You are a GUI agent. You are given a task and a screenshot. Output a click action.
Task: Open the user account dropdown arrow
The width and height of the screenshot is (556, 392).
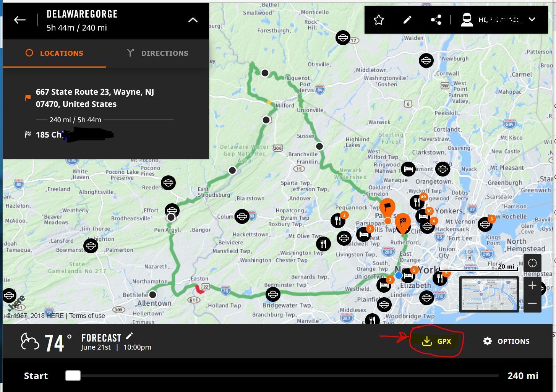532,19
